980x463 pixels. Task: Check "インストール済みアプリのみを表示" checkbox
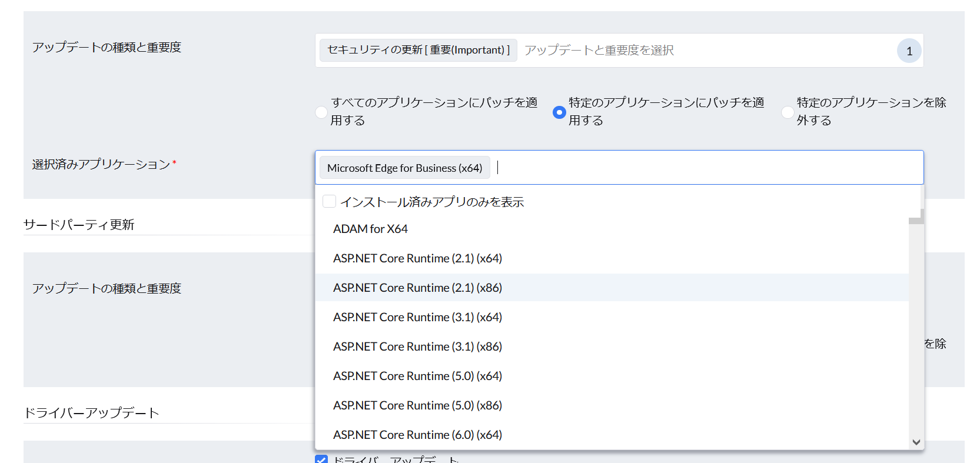pyautogui.click(x=330, y=202)
